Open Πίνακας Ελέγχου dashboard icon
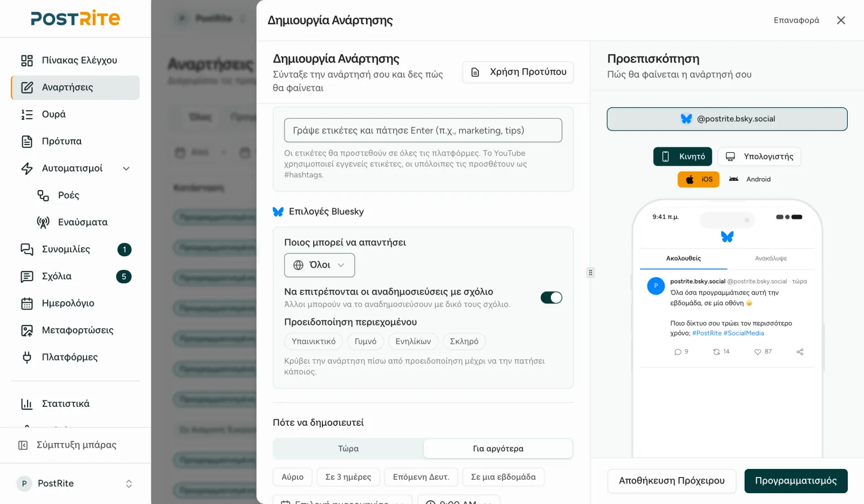The height and width of the screenshot is (504, 864). [27, 60]
